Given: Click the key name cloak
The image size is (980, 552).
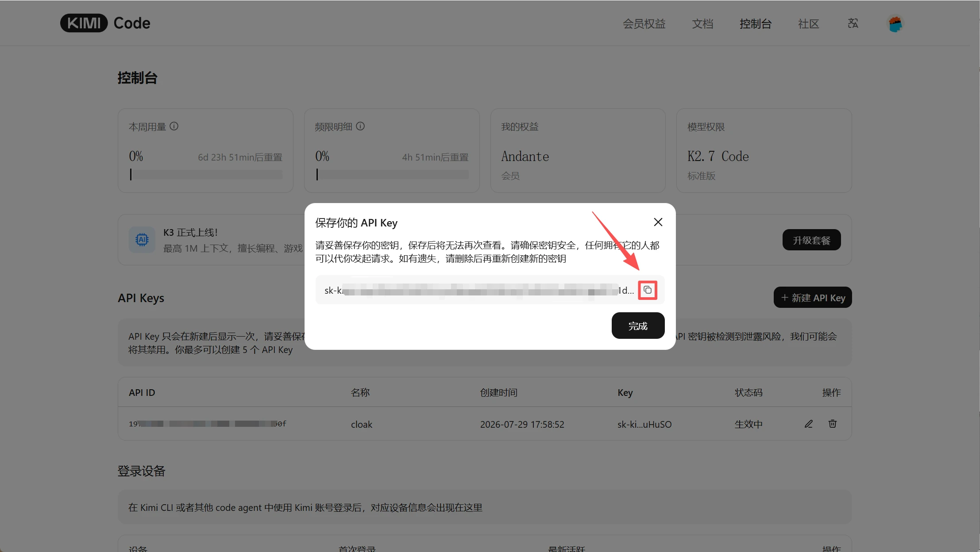Looking at the screenshot, I should point(362,424).
